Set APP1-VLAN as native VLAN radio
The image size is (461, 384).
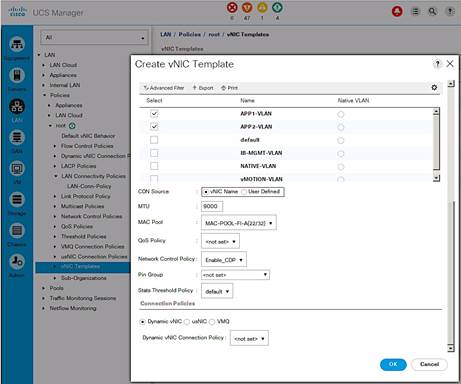pos(340,114)
